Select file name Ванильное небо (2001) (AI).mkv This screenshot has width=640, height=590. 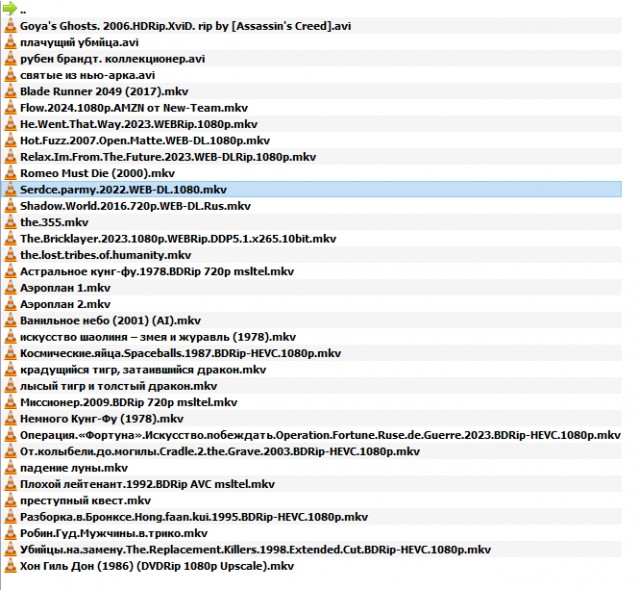coord(110,320)
